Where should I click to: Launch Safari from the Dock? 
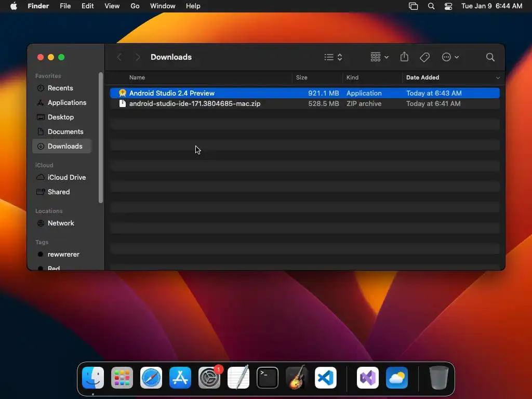point(151,378)
